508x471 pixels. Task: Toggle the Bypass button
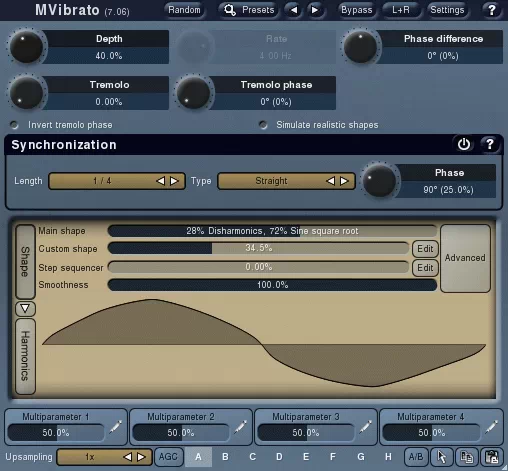357,10
